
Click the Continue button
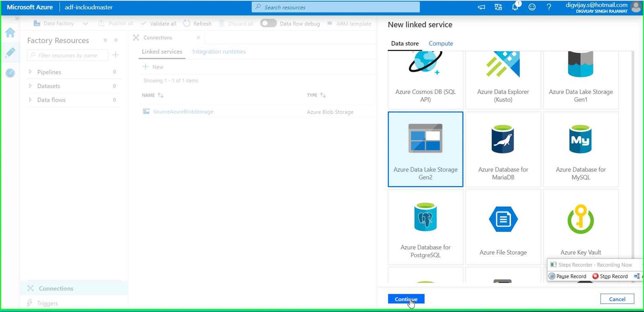point(406,299)
